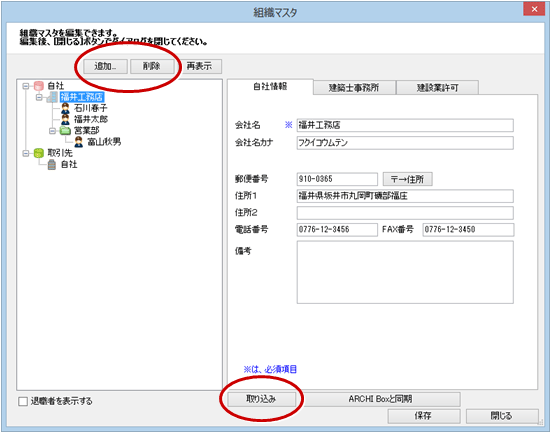This screenshot has width=551, height=433.
Task: Click the 追加 button
Action: tap(105, 66)
